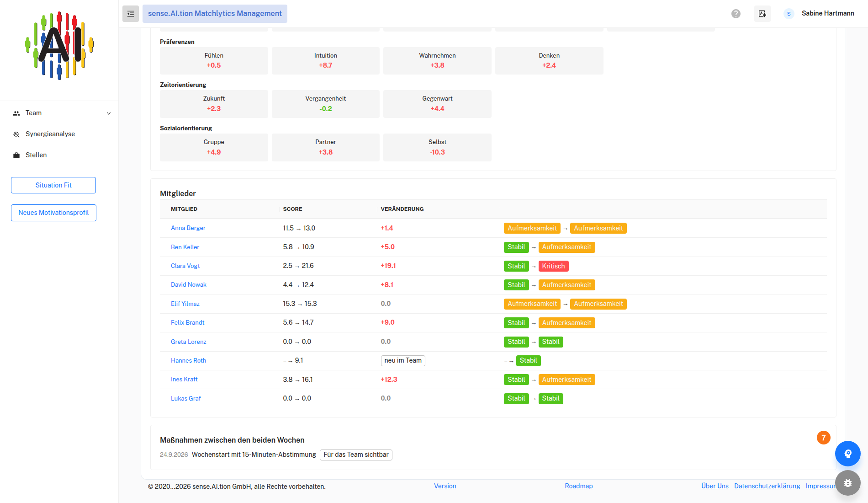Open Hannes Roth member profile
The height and width of the screenshot is (503, 868).
pos(189,360)
